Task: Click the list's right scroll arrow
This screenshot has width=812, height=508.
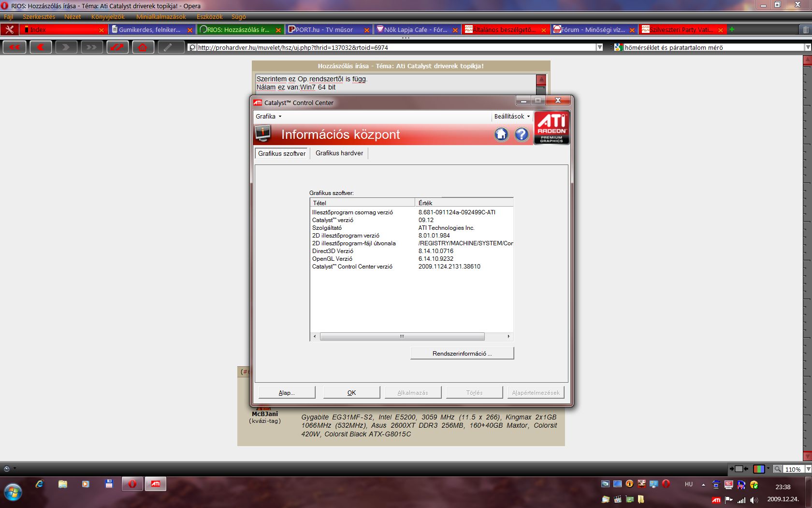Action: [508, 336]
